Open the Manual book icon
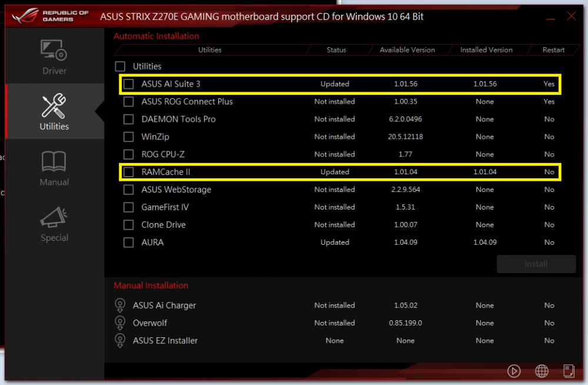The height and width of the screenshot is (385, 588). (54, 162)
